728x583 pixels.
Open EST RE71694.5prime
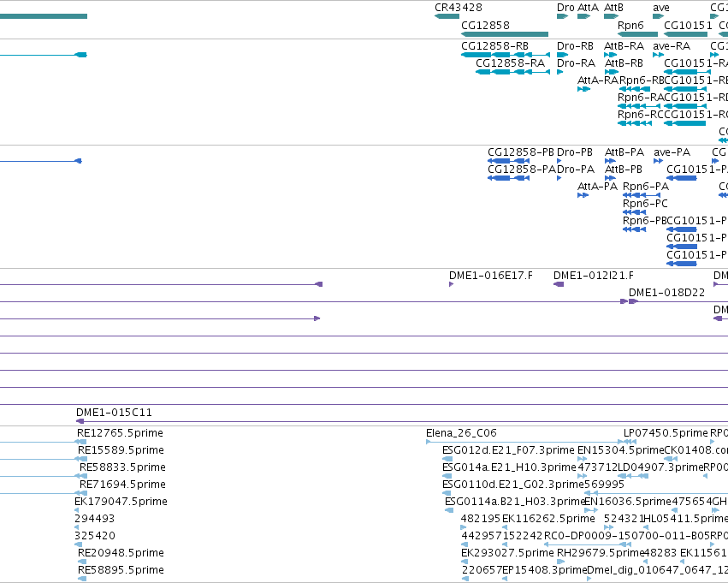click(122, 485)
